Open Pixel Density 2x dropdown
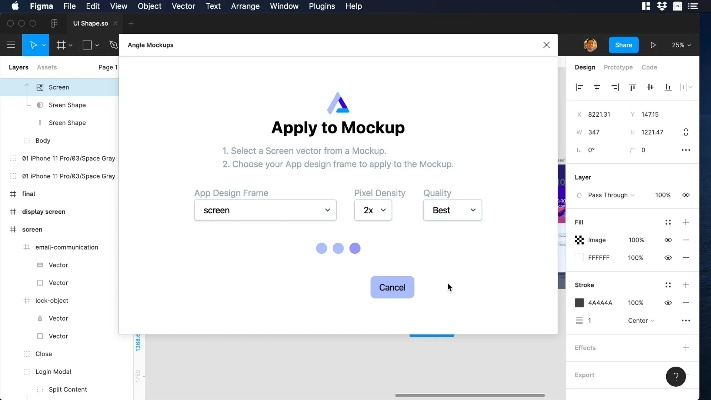This screenshot has height=400, width=711. [x=373, y=210]
